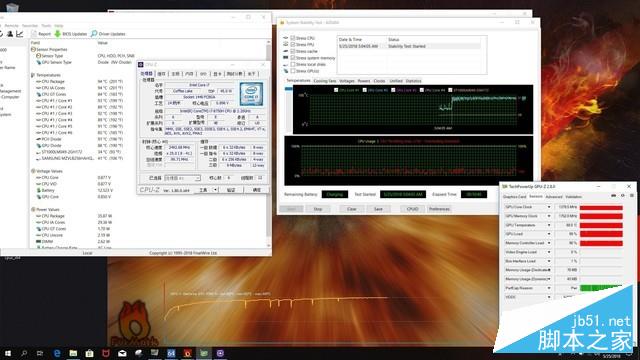Screen dimensions: 640x360
Task: Open the GPU-Z hamburger menu icon
Action: [x=632, y=196]
